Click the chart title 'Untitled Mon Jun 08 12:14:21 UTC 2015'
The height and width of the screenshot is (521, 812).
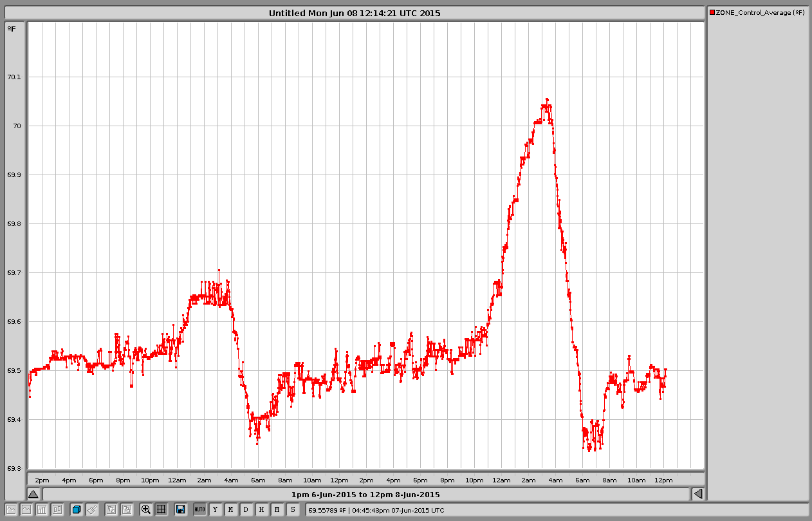click(x=355, y=13)
